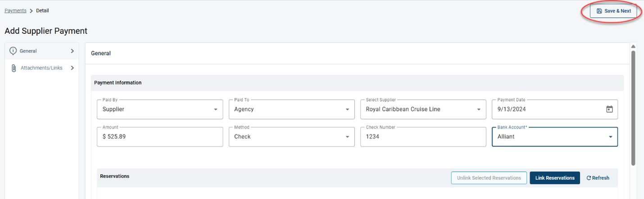Click the Reservations section heading
The height and width of the screenshot is (199, 644).
point(115,176)
